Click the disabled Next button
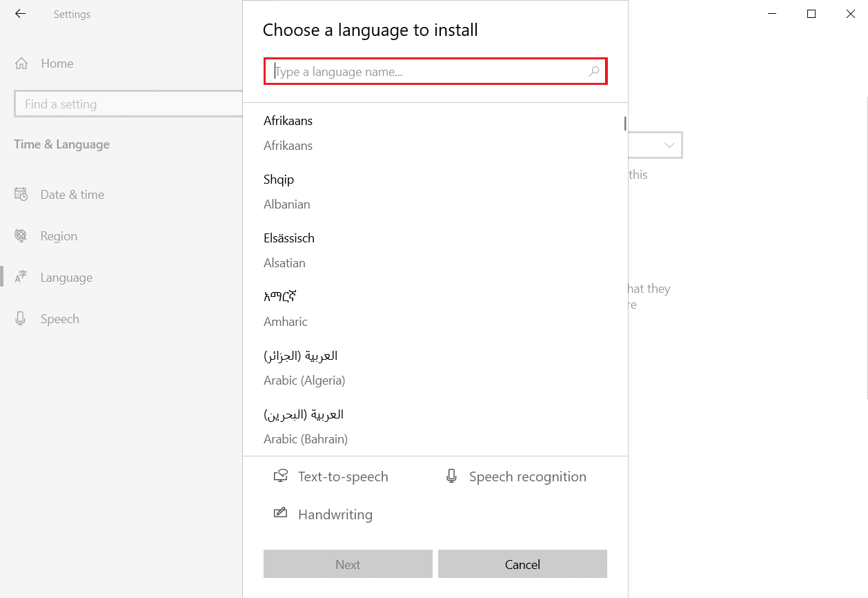 tap(348, 564)
